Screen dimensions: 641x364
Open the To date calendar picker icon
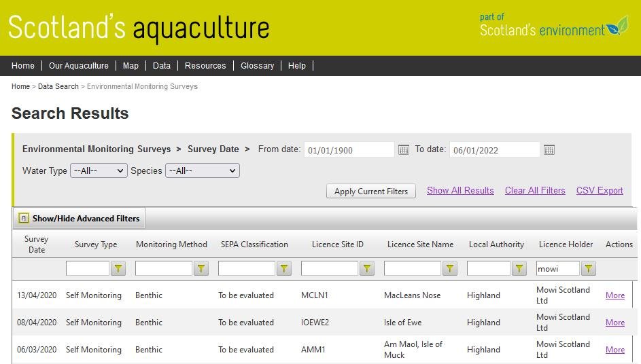(549, 150)
